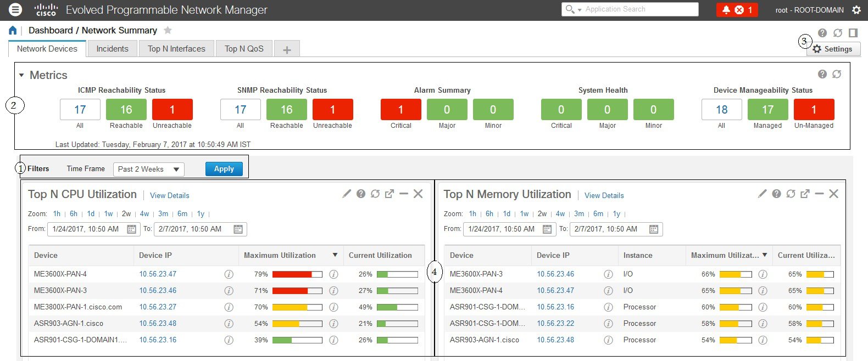The height and width of the screenshot is (361, 868).
Task: Open the alarm notification bell indicator
Action: pyautogui.click(x=726, y=10)
